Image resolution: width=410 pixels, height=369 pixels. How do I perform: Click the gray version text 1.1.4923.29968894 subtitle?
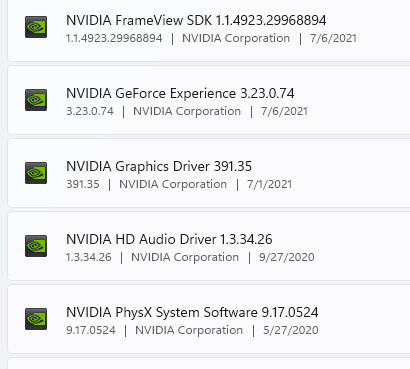114,38
